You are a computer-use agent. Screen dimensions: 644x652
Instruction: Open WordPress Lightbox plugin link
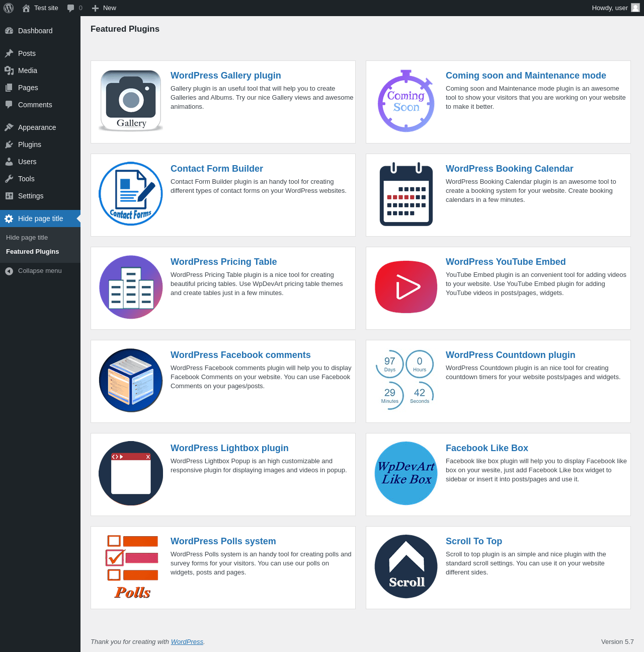point(229,448)
